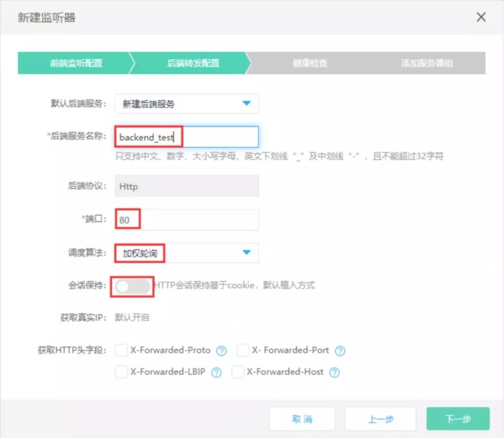
Task: Click the HTTP会话保持基于cookie description
Action: point(235,285)
